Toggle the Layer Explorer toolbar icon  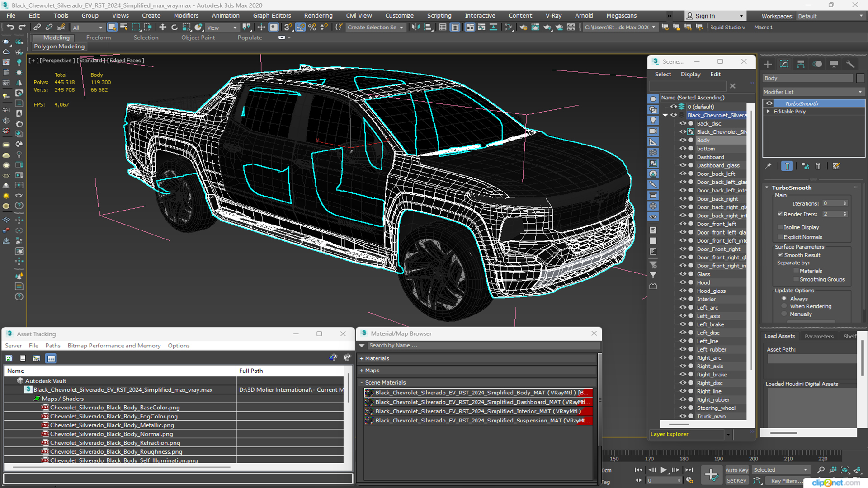point(455,27)
